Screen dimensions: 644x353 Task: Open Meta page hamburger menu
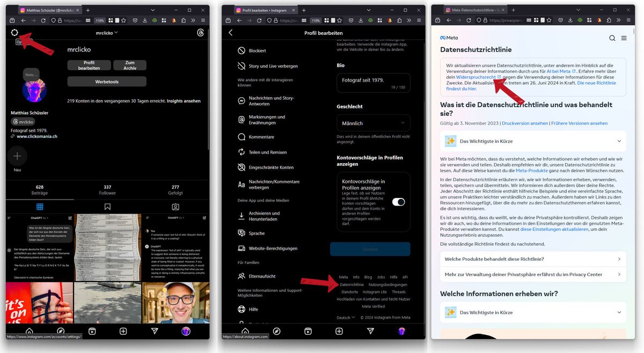624,38
